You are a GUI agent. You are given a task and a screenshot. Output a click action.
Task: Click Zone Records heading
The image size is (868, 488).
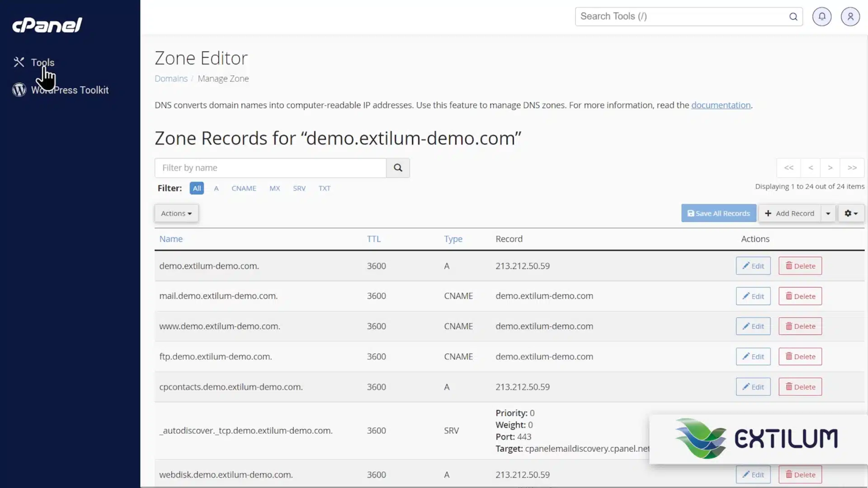tap(338, 138)
